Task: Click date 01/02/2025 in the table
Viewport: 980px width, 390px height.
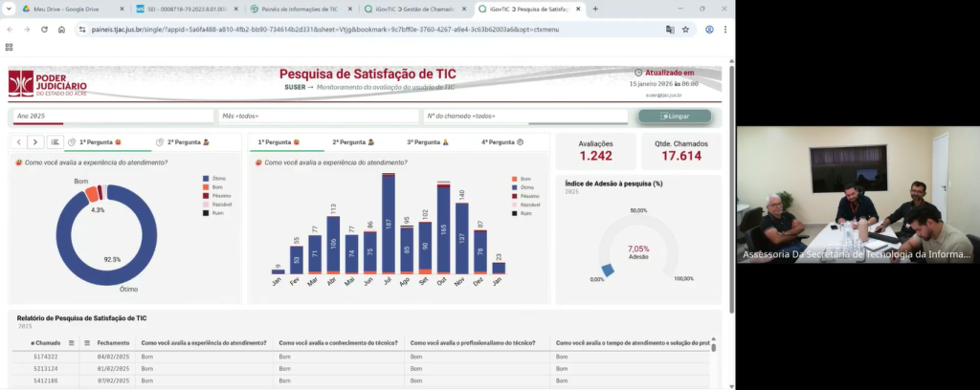Action: (x=113, y=369)
